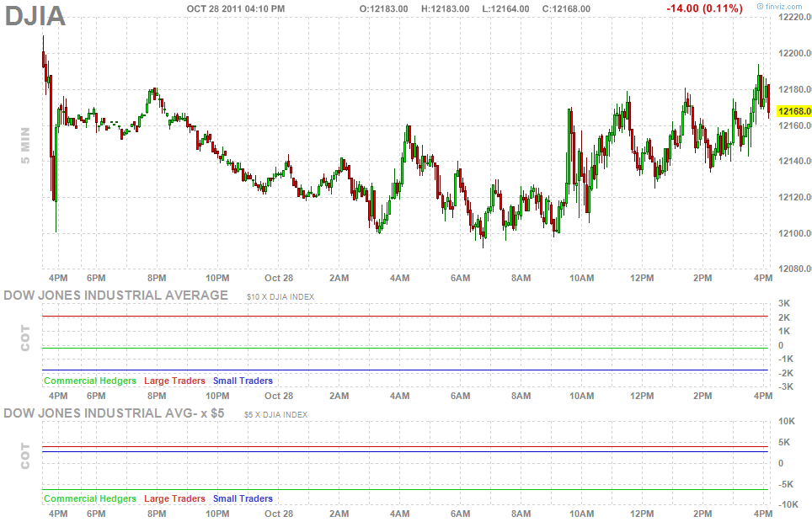
Task: Click the 10K axis label in $5 COT panel
Action: point(787,422)
